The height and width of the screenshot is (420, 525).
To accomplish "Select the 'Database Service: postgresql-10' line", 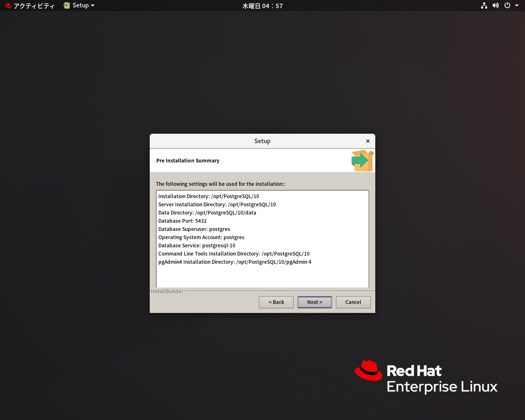I will coord(197,246).
